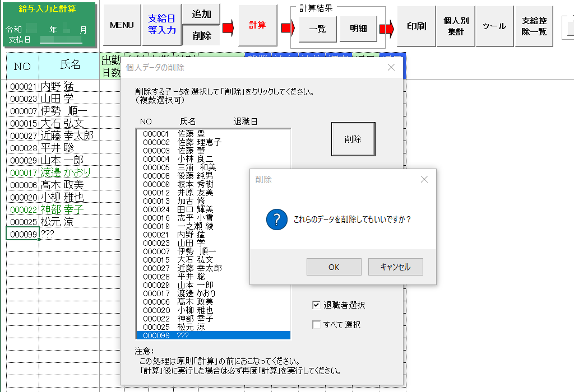Open the 印刷 print function
This screenshot has width=574, height=392.
[x=415, y=25]
